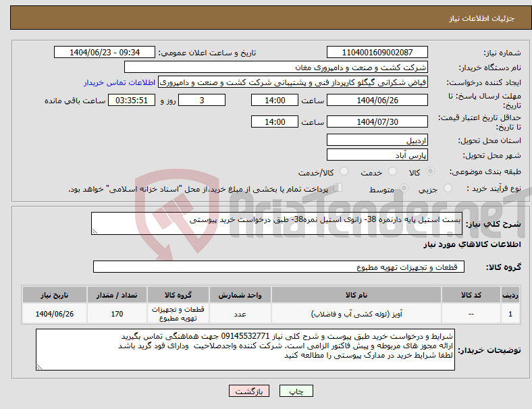
Task: Click the item code cell showing --
Action: pos(471,314)
